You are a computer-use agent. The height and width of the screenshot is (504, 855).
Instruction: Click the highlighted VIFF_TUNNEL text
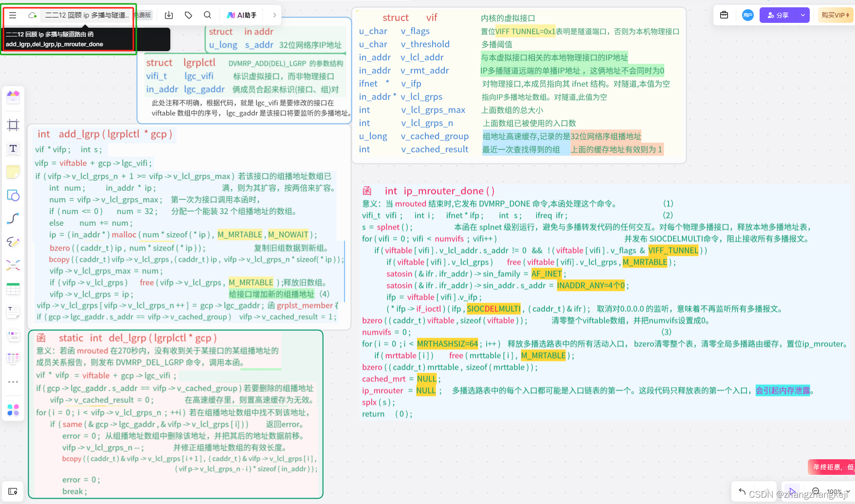[x=673, y=250]
